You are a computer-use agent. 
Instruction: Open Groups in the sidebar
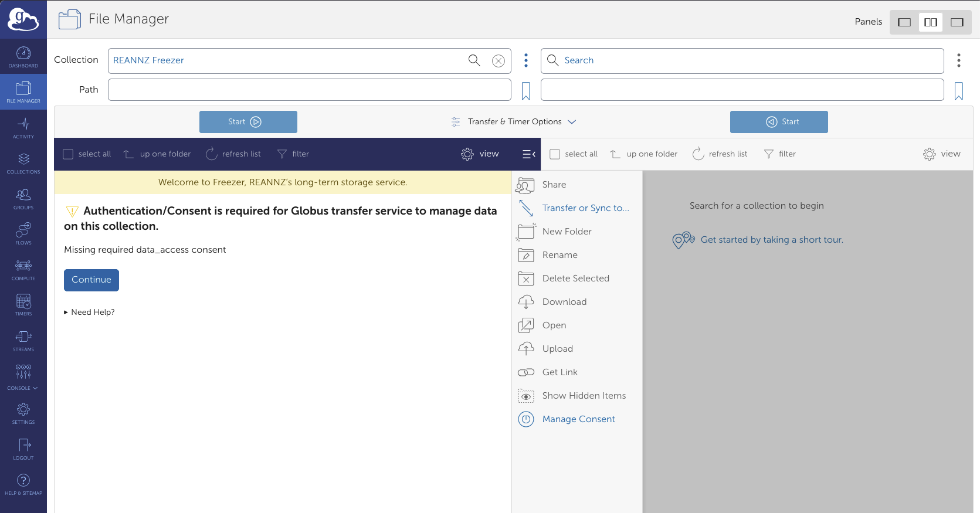[x=23, y=199]
